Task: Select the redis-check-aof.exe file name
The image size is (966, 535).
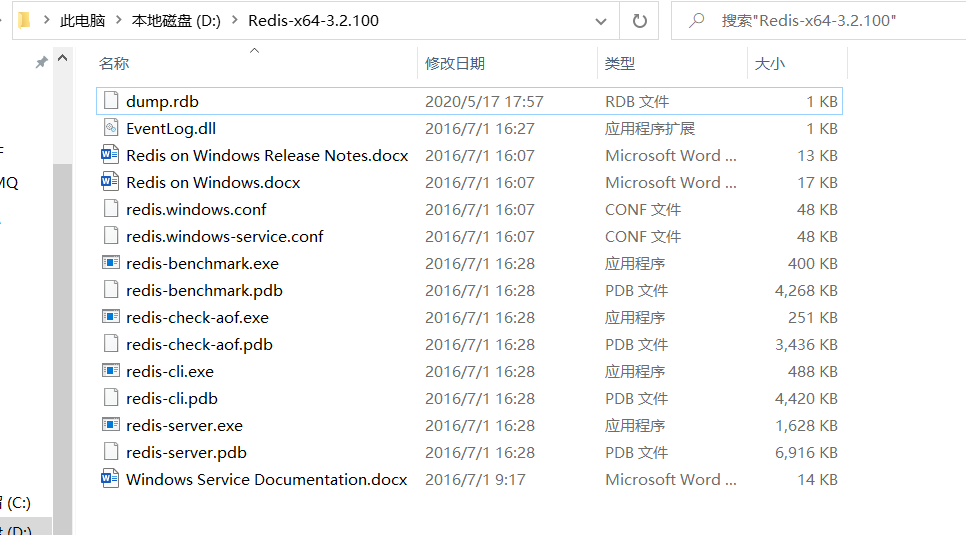Action: click(198, 318)
